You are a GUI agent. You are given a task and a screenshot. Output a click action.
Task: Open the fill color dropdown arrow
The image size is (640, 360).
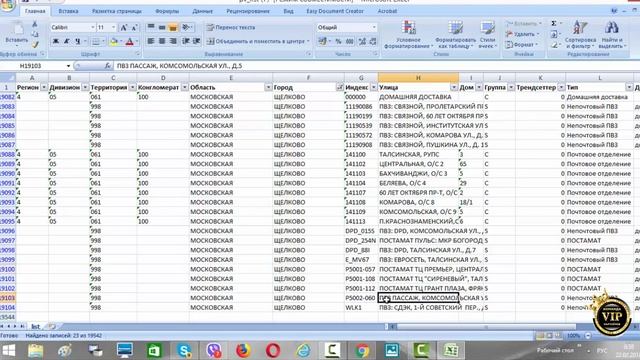pos(121,41)
